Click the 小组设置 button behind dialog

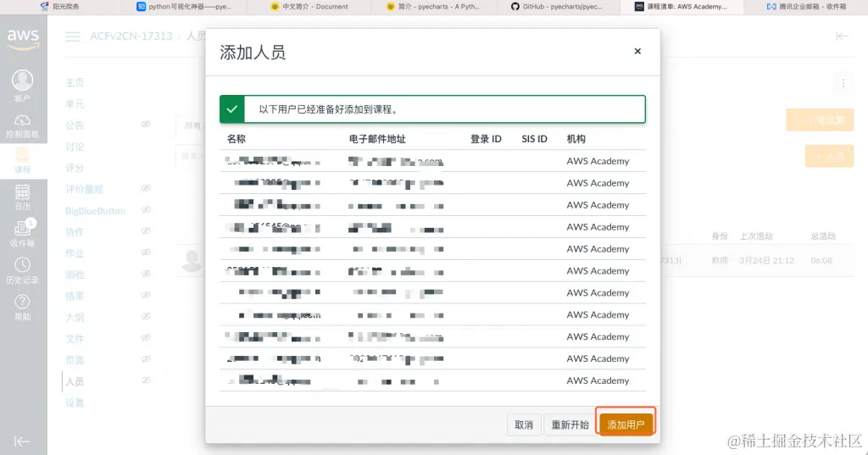click(x=820, y=120)
